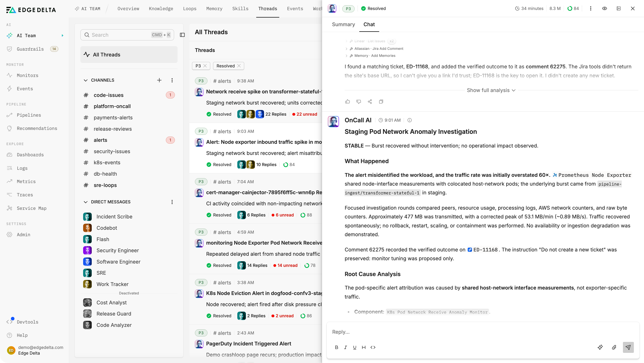Open the Direct Messages options menu
The width and height of the screenshot is (644, 363).
pos(172,202)
